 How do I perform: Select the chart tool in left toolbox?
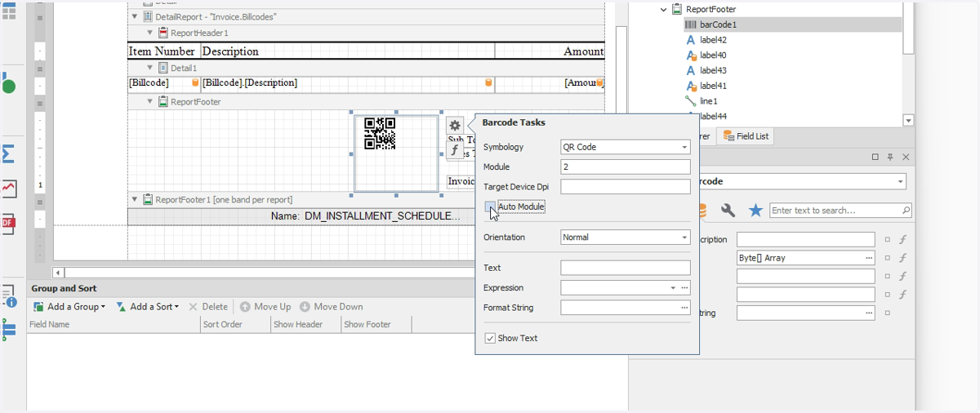click(9, 189)
